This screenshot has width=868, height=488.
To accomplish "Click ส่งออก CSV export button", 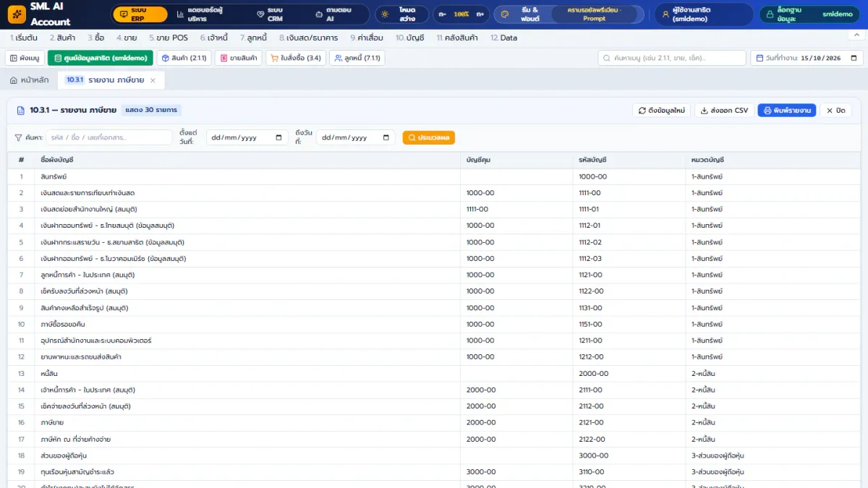I will (724, 110).
